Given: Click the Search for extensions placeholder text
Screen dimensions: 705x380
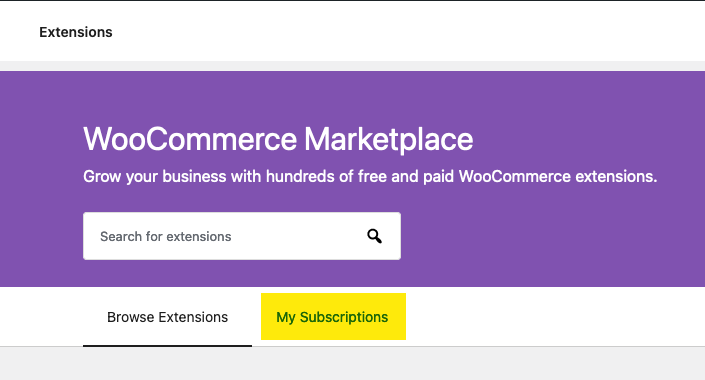Looking at the screenshot, I should [x=165, y=237].
